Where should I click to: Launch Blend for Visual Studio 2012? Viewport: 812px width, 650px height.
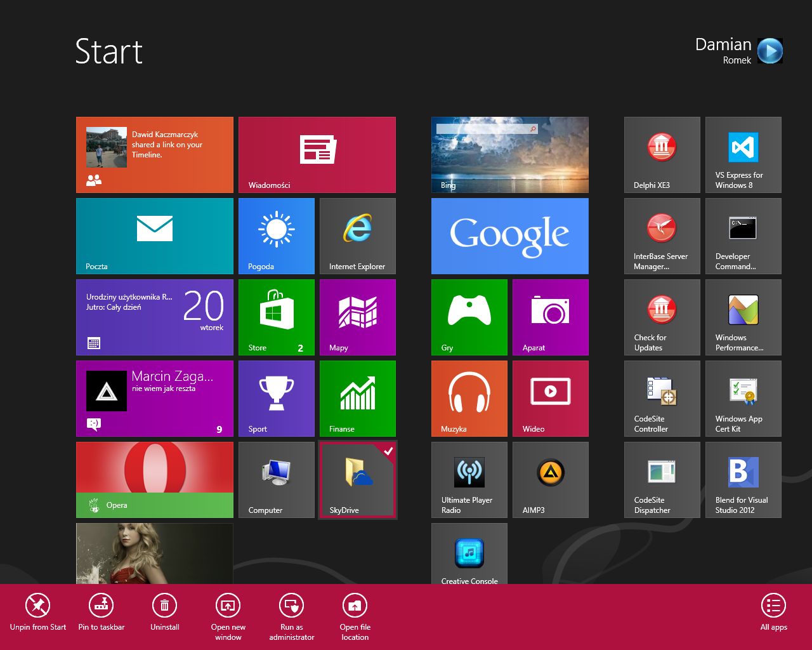[x=743, y=480]
